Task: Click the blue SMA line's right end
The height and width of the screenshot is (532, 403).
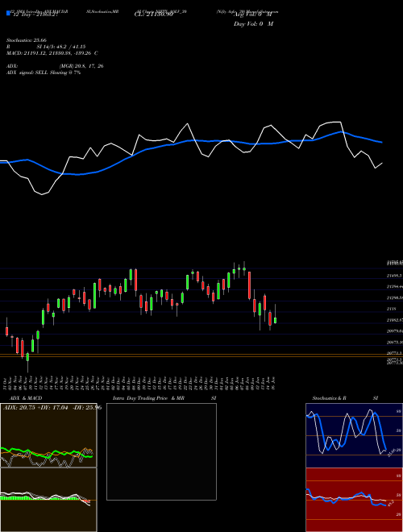Action: pos(382,142)
